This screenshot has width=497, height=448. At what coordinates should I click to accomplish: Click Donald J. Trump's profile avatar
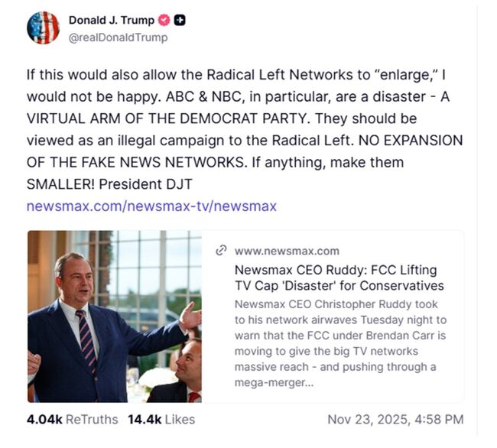click(43, 28)
